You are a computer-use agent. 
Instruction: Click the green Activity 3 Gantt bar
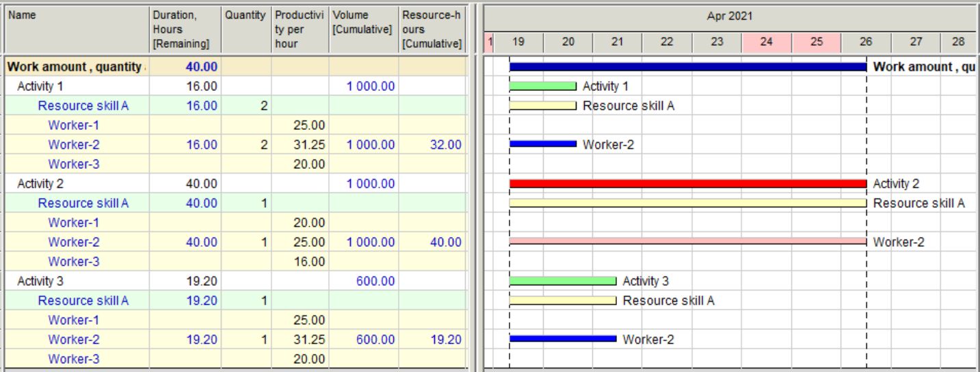pos(563,280)
